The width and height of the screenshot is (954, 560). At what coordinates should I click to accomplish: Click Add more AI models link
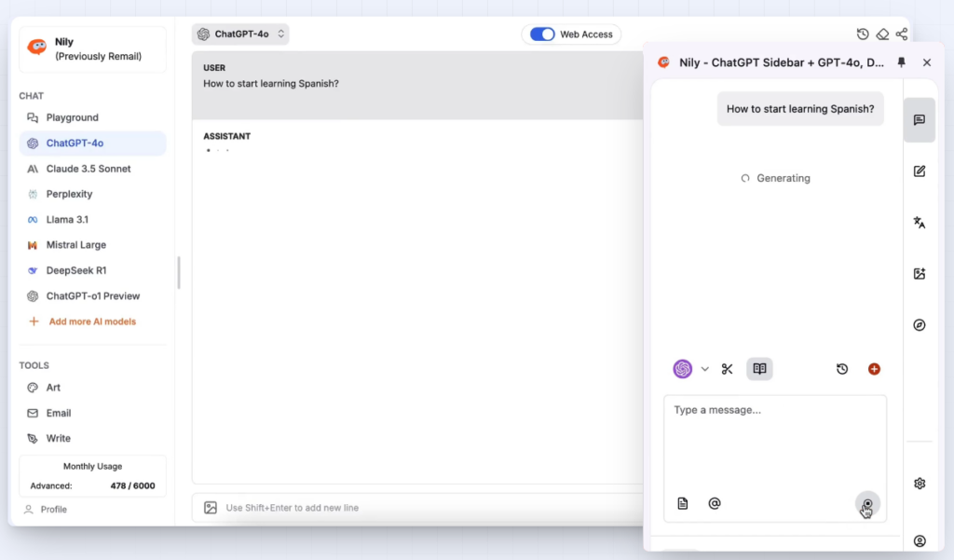coord(83,321)
